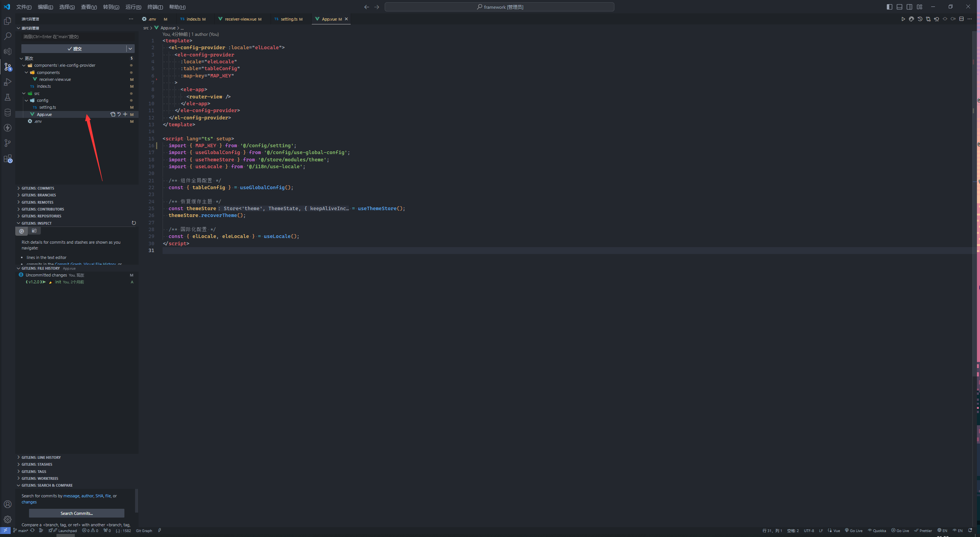Commit changes with the 提交 button

point(74,49)
